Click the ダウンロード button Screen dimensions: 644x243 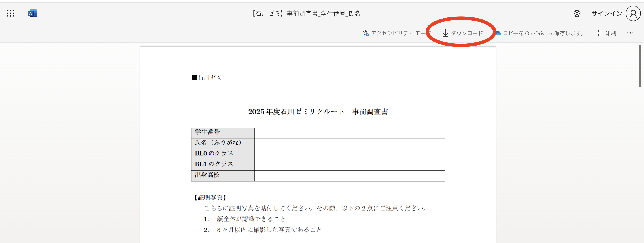[x=463, y=33]
